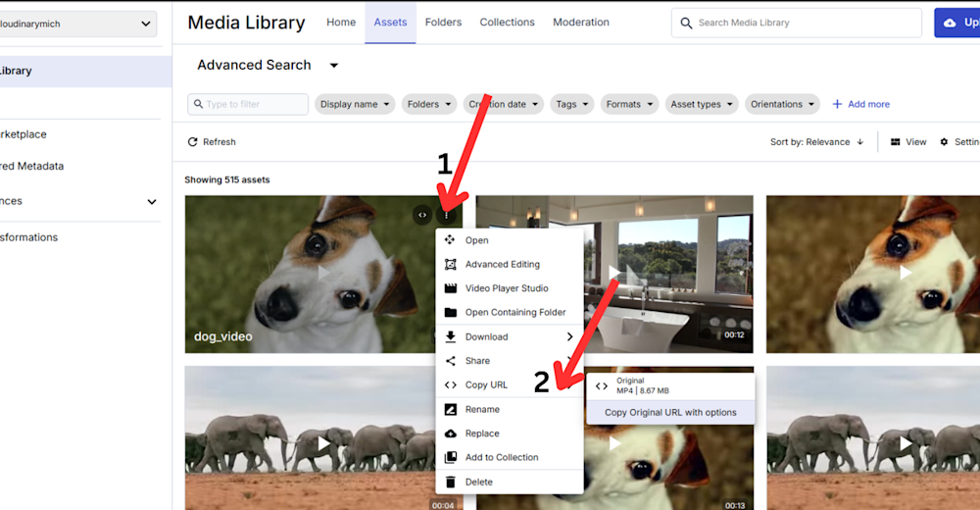The height and width of the screenshot is (510, 980).
Task: Switch to the Folders tab
Action: [443, 22]
